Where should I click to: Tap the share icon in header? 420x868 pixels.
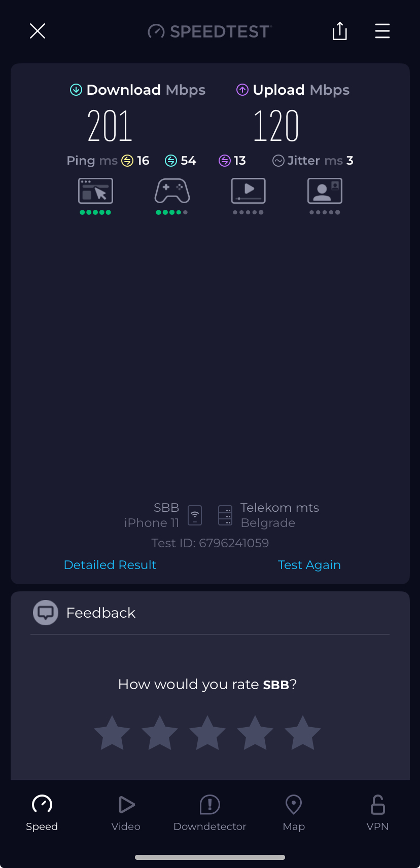[x=340, y=31]
